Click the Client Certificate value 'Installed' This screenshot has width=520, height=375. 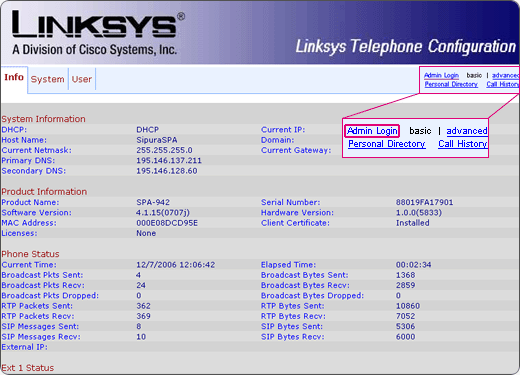(412, 223)
